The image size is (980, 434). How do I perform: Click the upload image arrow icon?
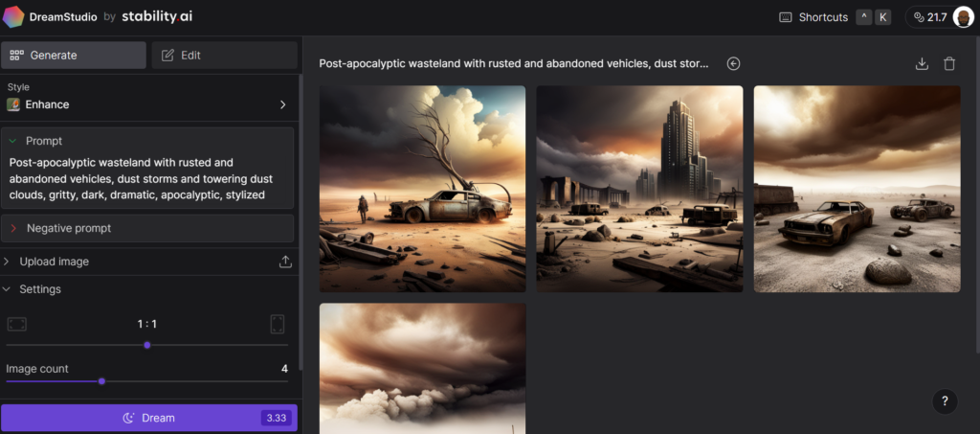pyautogui.click(x=284, y=262)
